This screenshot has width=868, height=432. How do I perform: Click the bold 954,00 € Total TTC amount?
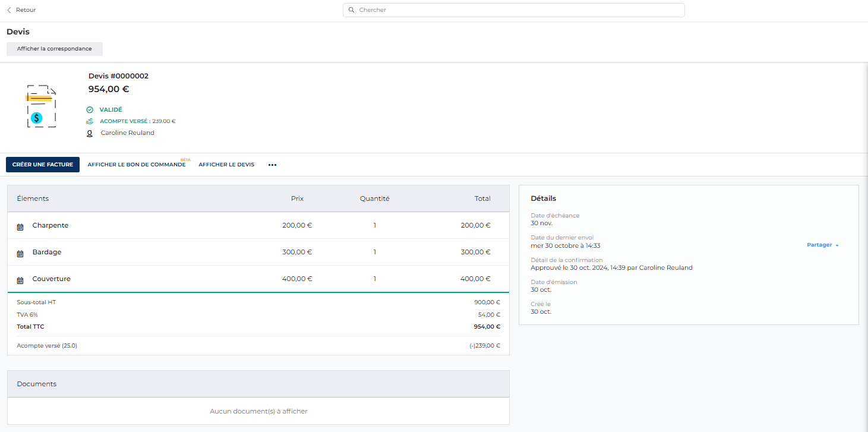point(487,327)
